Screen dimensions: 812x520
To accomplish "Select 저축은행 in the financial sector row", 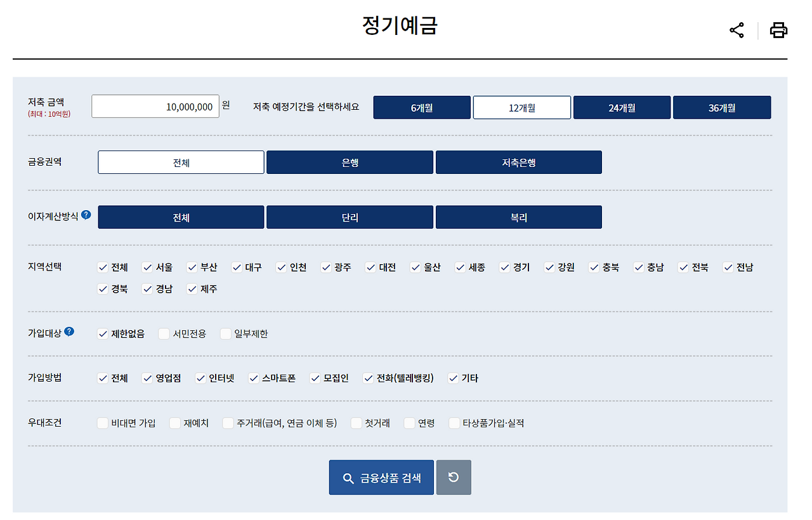I will 519,162.
